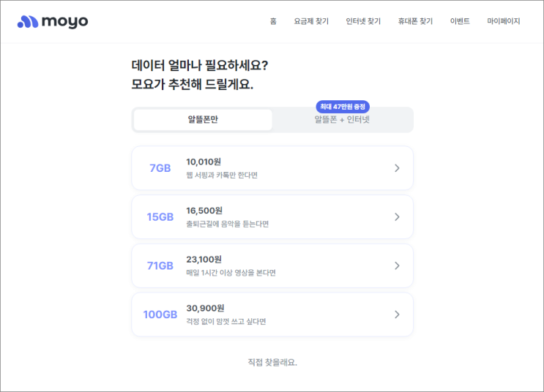Select the 알뜰폰만 toggle tab
Screen dimensions: 544x392
(203, 120)
